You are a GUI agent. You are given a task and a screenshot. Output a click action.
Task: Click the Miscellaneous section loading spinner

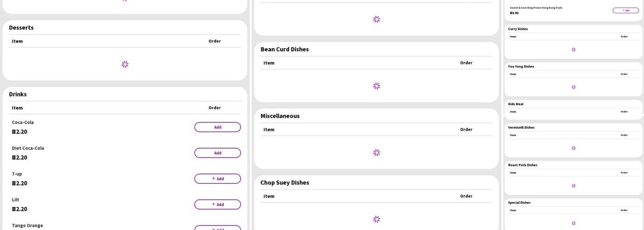(x=377, y=153)
